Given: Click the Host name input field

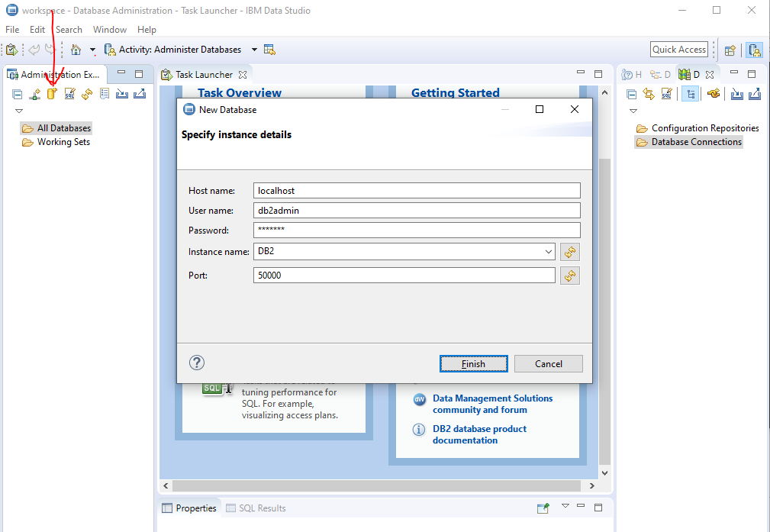Looking at the screenshot, I should click(x=417, y=191).
